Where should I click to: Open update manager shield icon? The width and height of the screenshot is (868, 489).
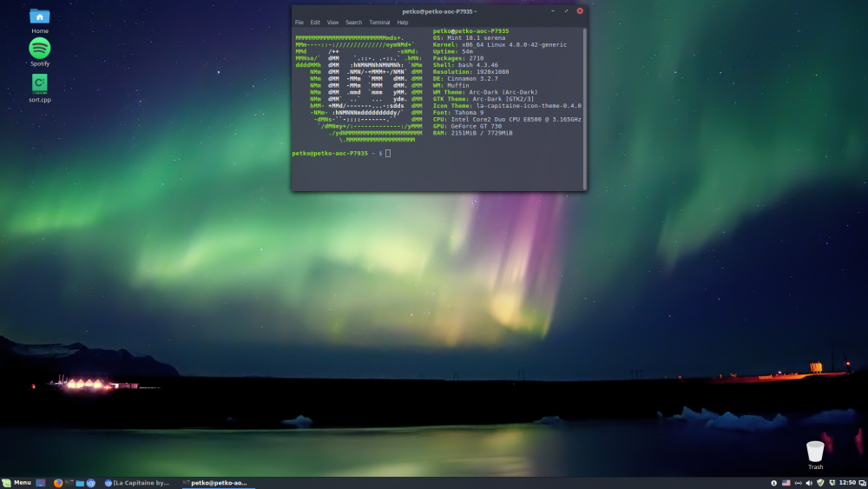coord(820,483)
